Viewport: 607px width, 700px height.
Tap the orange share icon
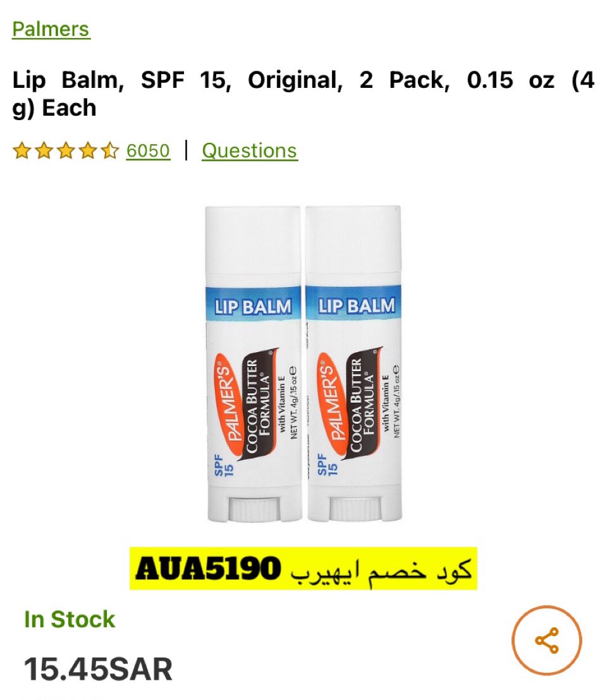click(547, 640)
